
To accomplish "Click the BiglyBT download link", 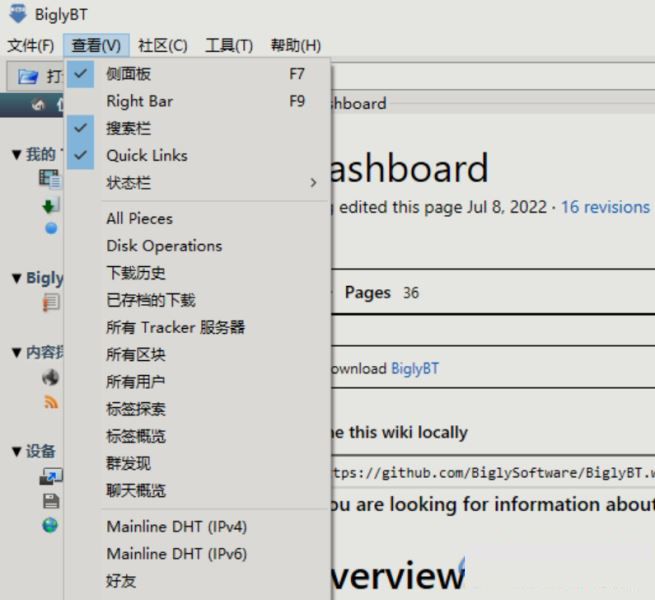I will click(x=415, y=369).
